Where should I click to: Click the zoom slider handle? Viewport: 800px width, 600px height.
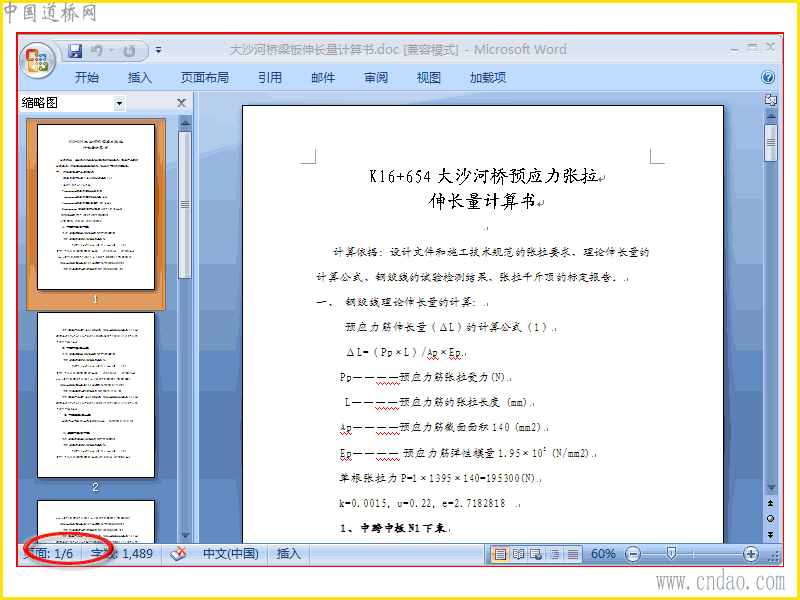pyautogui.click(x=671, y=554)
